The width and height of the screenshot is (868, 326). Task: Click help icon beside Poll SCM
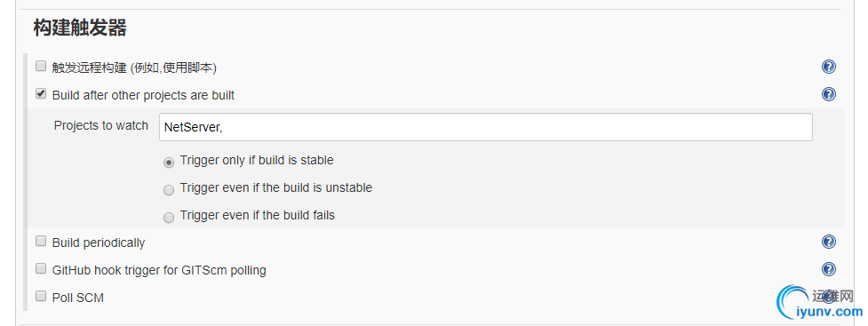tap(828, 297)
